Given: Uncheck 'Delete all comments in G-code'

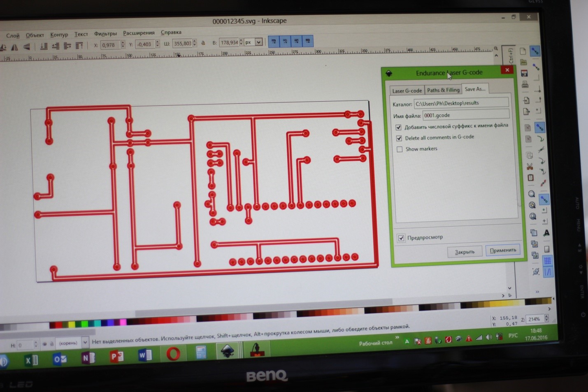Looking at the screenshot, I should (399, 138).
